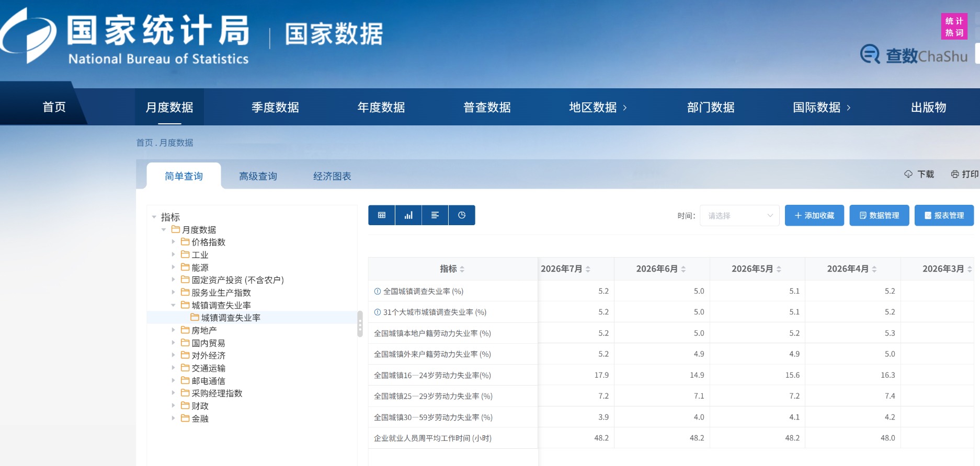Sort by 2026年5月 column arrows
The height and width of the screenshot is (466, 980).
click(779, 269)
